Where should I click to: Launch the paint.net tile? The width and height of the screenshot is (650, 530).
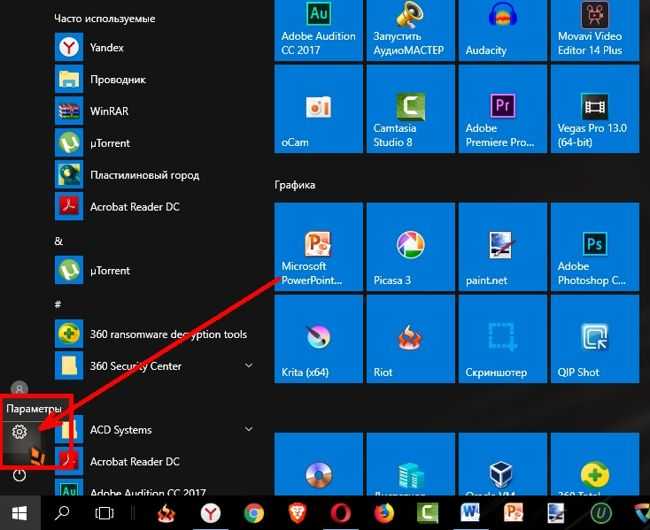pos(502,247)
